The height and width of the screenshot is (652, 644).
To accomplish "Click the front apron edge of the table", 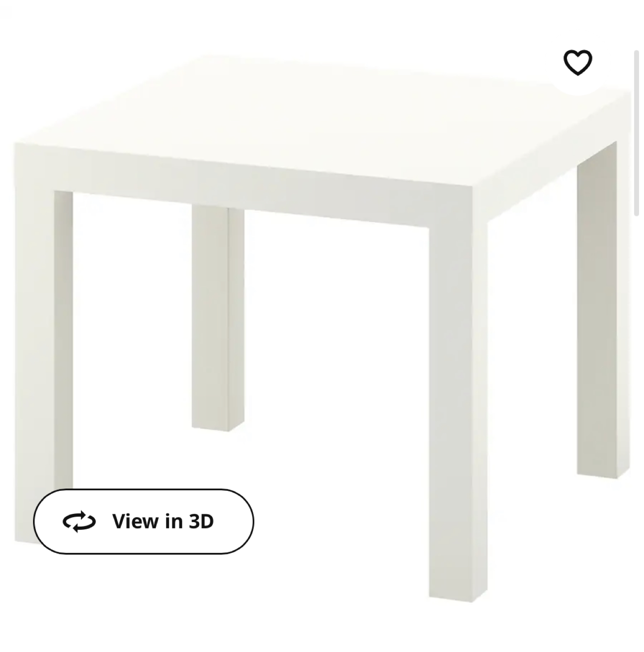I will click(x=245, y=186).
